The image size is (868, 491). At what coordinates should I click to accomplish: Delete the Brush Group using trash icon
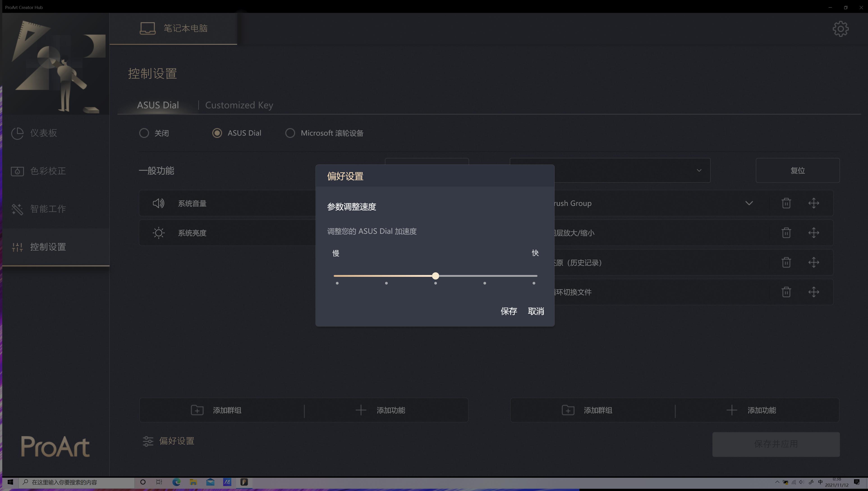tap(786, 203)
